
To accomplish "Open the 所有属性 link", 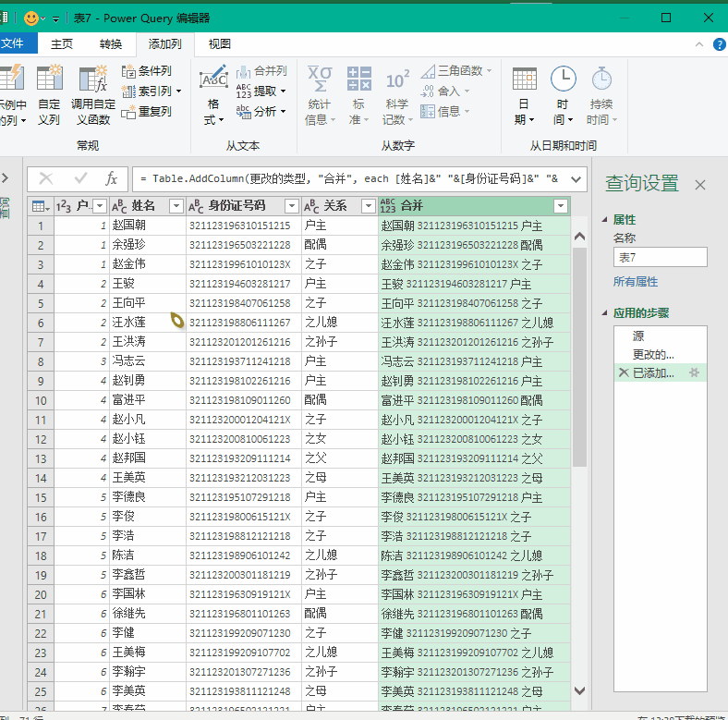I will coord(635,282).
